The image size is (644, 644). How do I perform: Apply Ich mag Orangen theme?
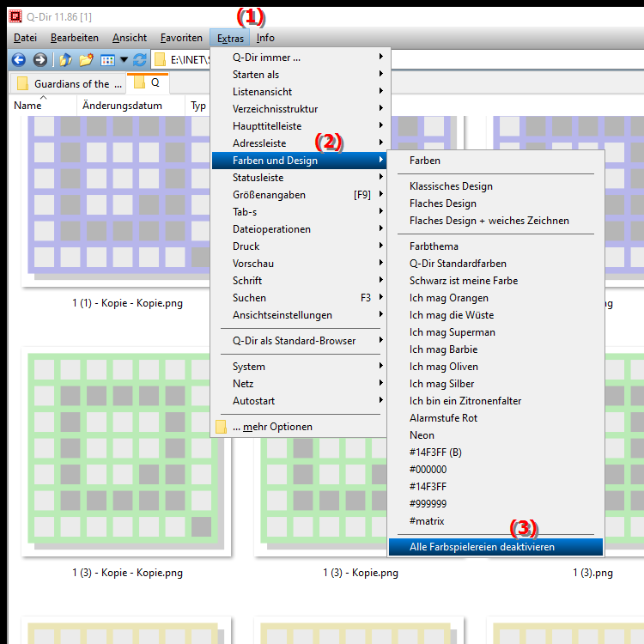click(x=495, y=298)
